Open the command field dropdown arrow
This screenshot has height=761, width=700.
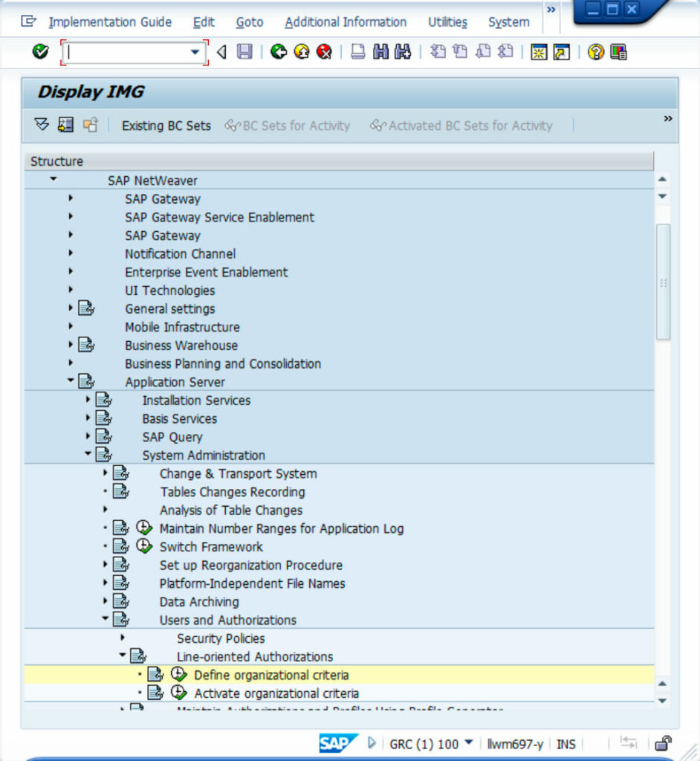(195, 53)
